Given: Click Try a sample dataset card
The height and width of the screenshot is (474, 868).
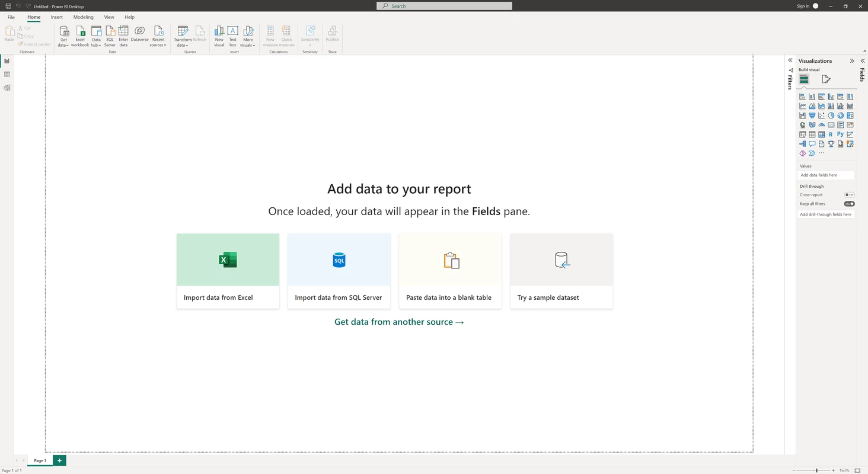Looking at the screenshot, I should pyautogui.click(x=561, y=271).
